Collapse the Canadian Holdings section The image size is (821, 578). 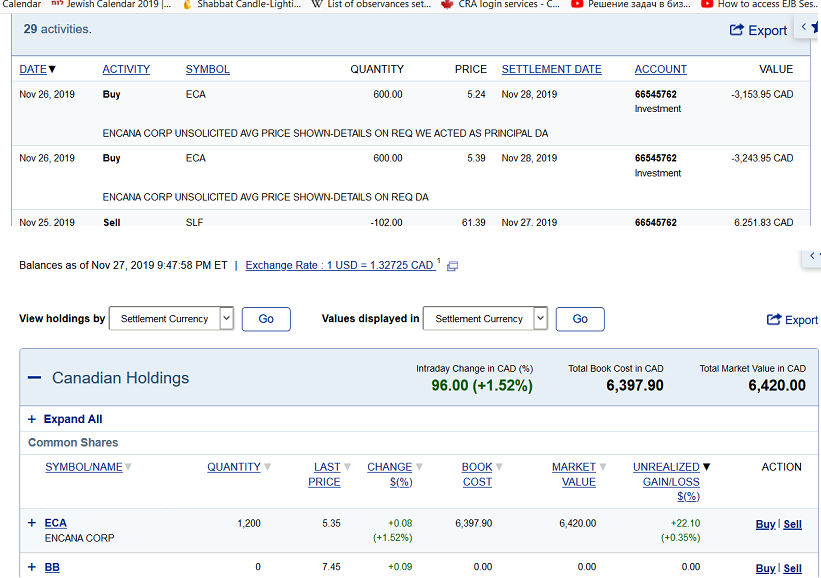click(x=34, y=378)
